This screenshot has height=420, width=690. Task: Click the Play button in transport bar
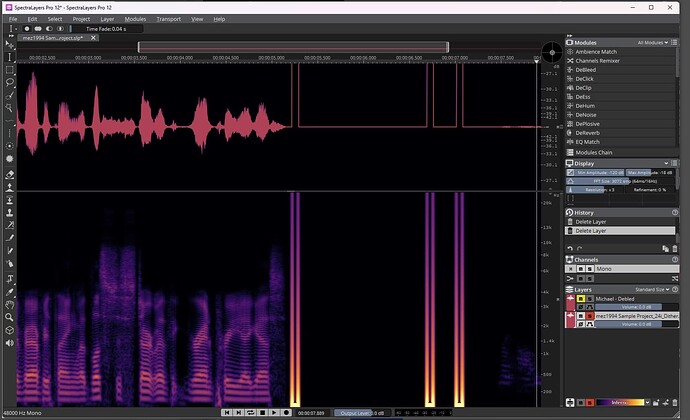274,413
